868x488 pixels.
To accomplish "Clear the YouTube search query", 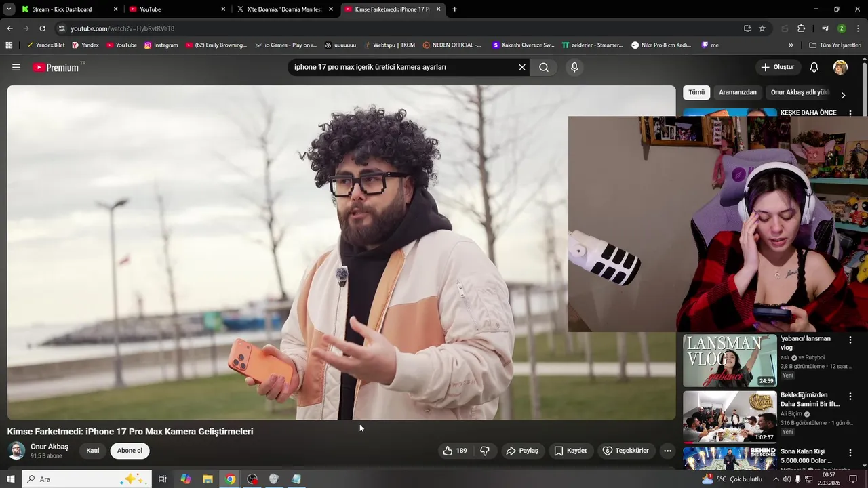I will 522,67.
